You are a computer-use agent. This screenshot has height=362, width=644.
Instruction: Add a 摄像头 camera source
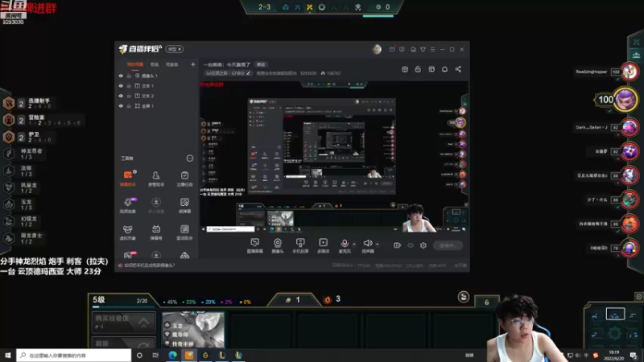coord(278,245)
